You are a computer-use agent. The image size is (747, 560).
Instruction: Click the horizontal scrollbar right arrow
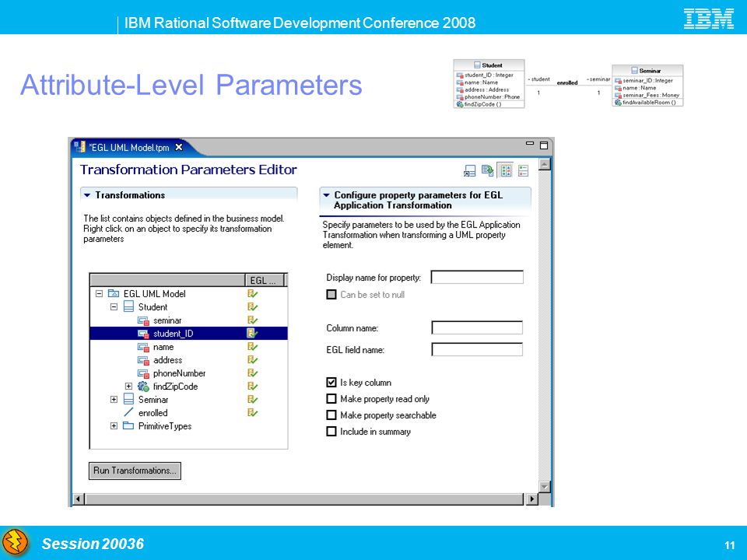pos(532,499)
